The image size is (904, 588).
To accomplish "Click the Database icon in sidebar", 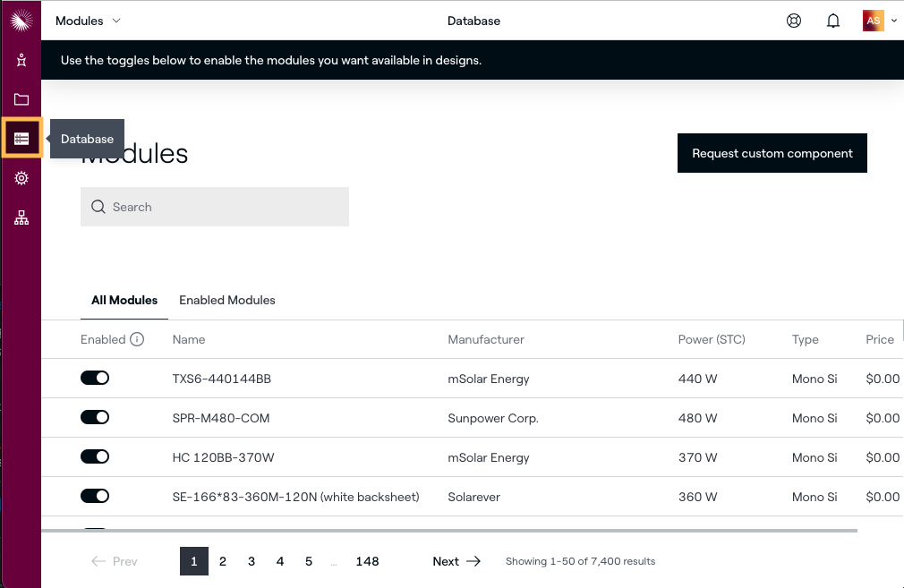I will coord(21,139).
